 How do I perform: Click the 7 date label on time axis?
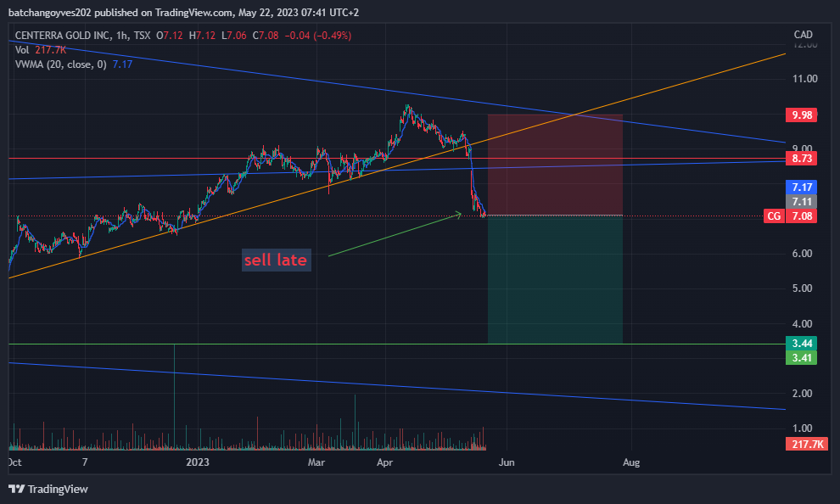point(85,462)
